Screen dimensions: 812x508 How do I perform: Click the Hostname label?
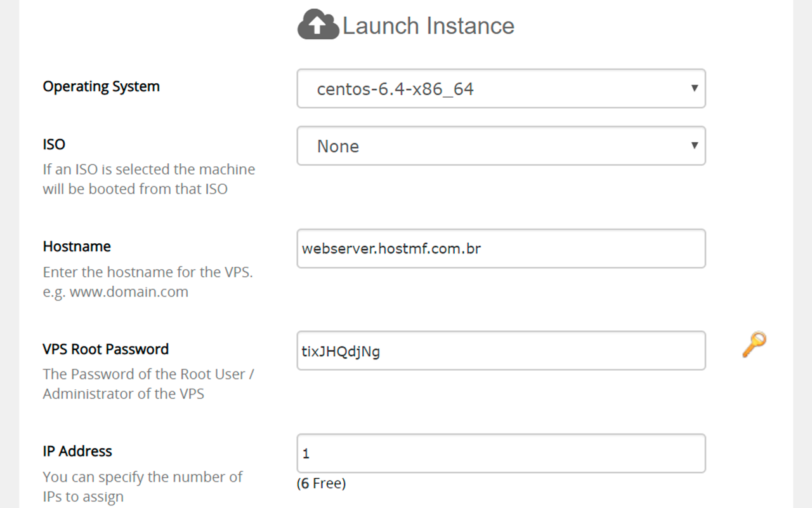coord(77,246)
